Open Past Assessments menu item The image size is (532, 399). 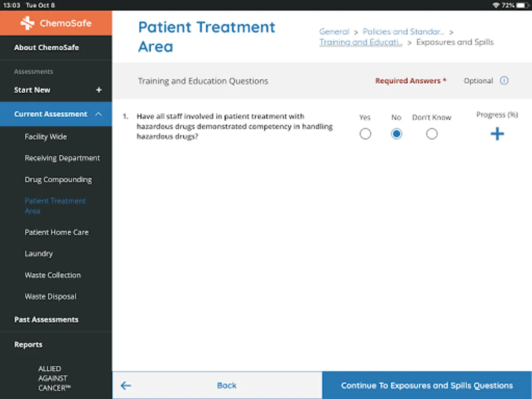(x=46, y=320)
